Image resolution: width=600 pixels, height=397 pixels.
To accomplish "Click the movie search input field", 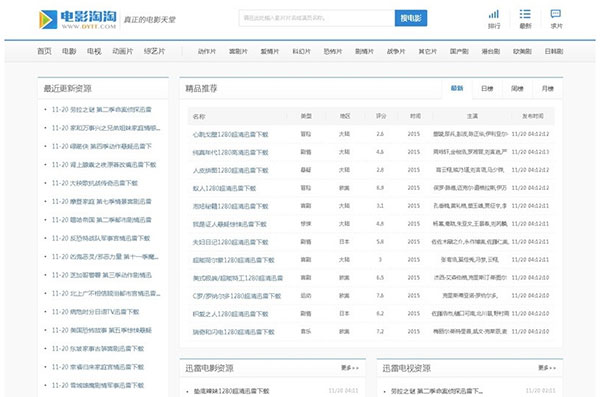I will point(317,18).
